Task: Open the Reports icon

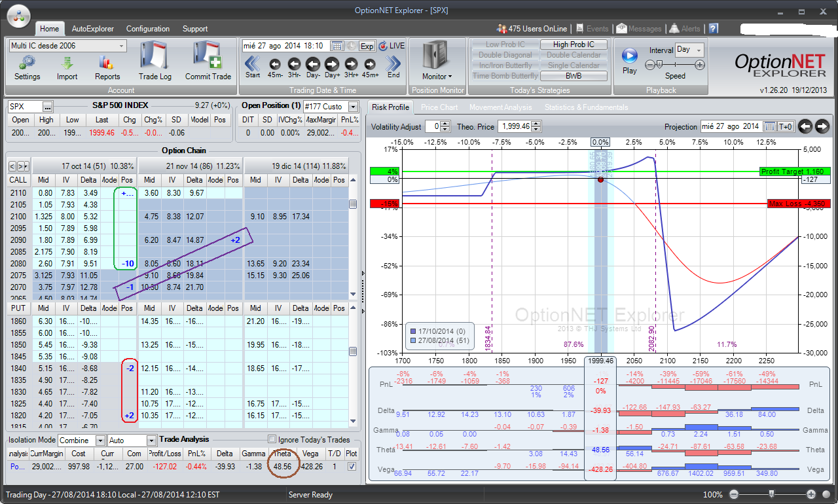Action: coord(107,63)
